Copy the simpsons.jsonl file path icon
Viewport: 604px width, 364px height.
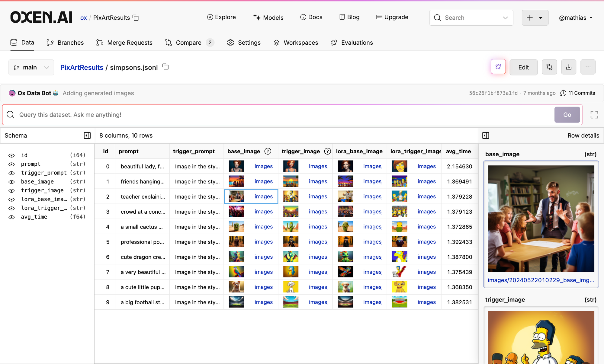point(165,67)
